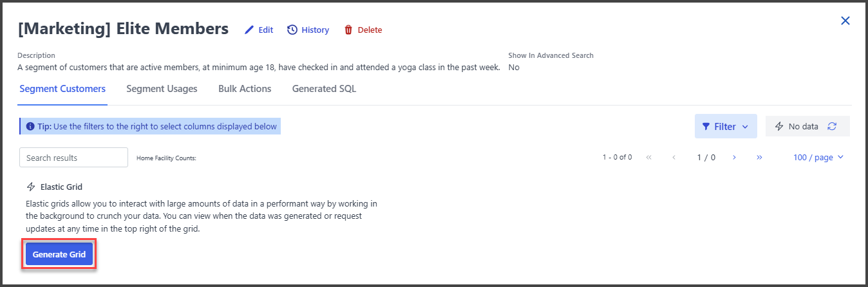Click the Generate Grid button

pos(59,254)
